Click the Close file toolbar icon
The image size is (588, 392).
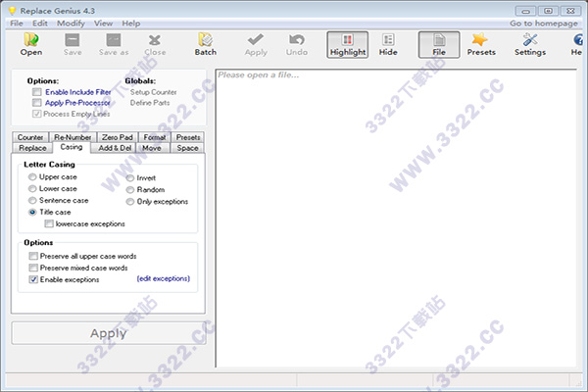click(155, 45)
